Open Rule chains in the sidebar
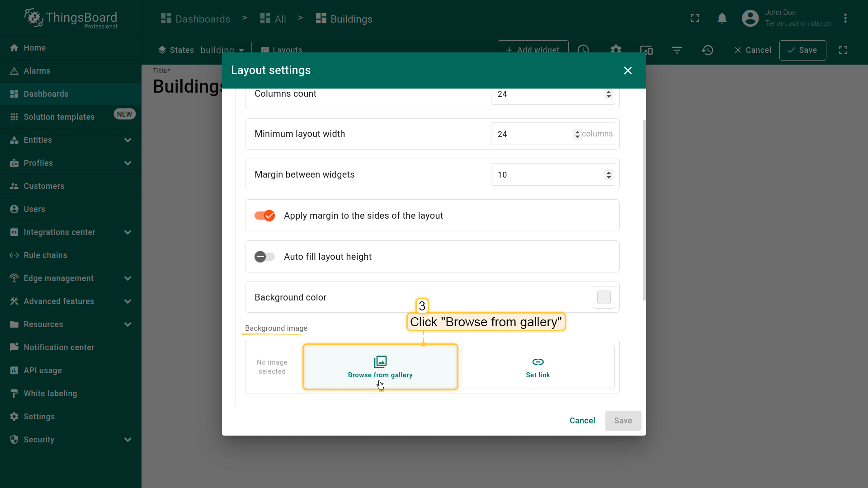Viewport: 868px width, 488px height. [45, 255]
